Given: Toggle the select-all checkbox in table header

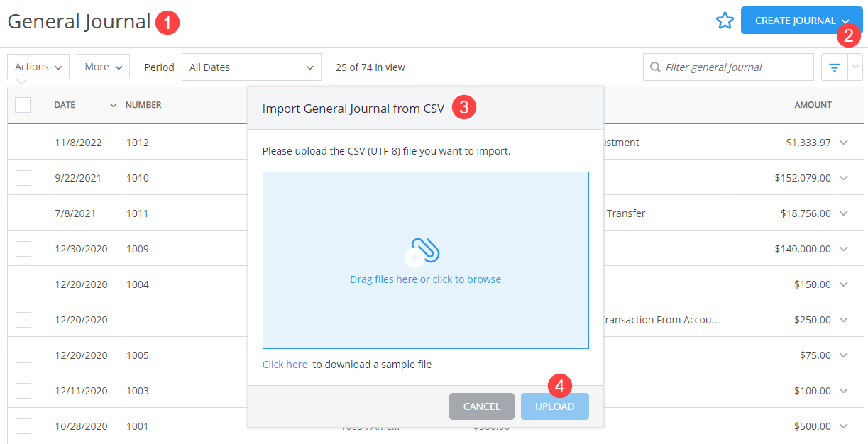Looking at the screenshot, I should (23, 104).
